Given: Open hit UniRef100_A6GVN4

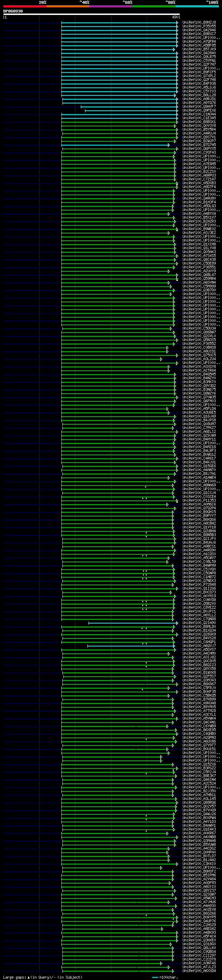Looking at the screenshot, I should pos(199,282).
